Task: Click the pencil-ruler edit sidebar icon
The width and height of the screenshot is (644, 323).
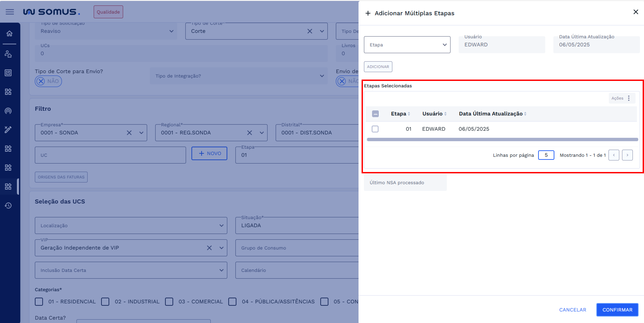Action: [x=8, y=129]
